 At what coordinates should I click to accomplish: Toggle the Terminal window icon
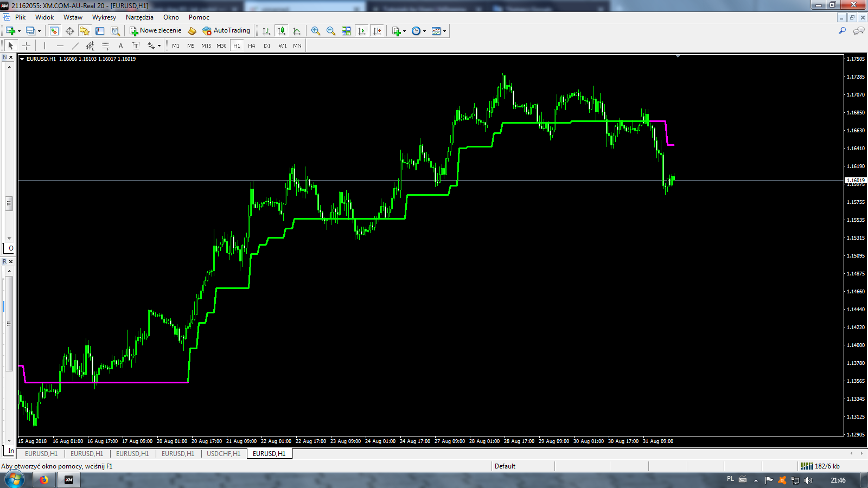point(100,31)
